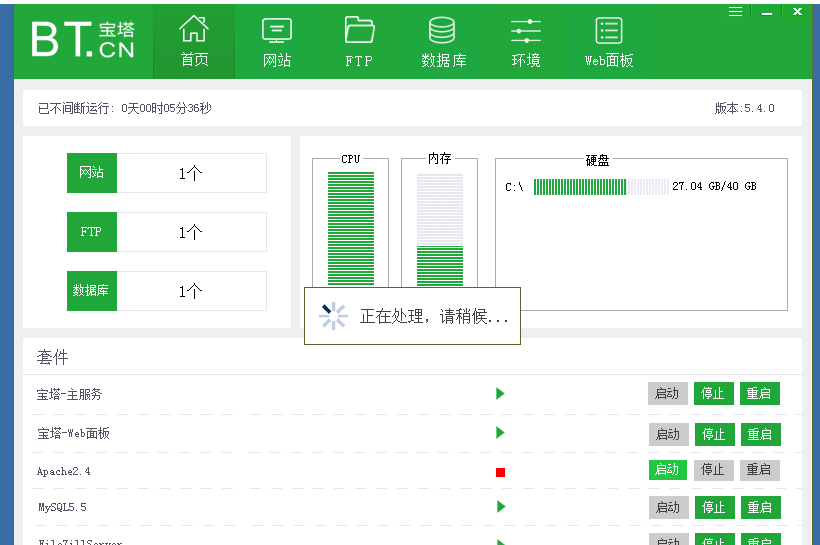Open the hamburger menu in title bar
The height and width of the screenshot is (545, 820).
click(x=735, y=12)
